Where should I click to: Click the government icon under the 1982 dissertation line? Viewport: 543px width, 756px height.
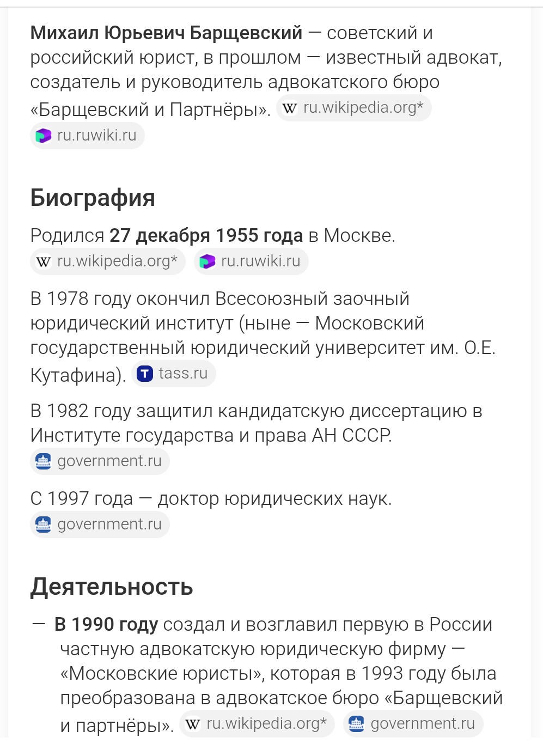click(44, 462)
